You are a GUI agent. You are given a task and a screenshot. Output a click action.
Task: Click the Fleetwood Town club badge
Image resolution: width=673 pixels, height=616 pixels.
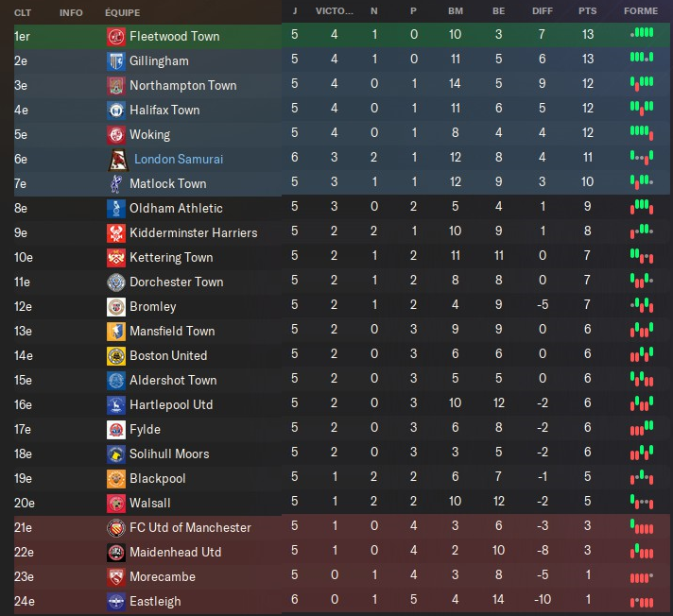tap(115, 37)
